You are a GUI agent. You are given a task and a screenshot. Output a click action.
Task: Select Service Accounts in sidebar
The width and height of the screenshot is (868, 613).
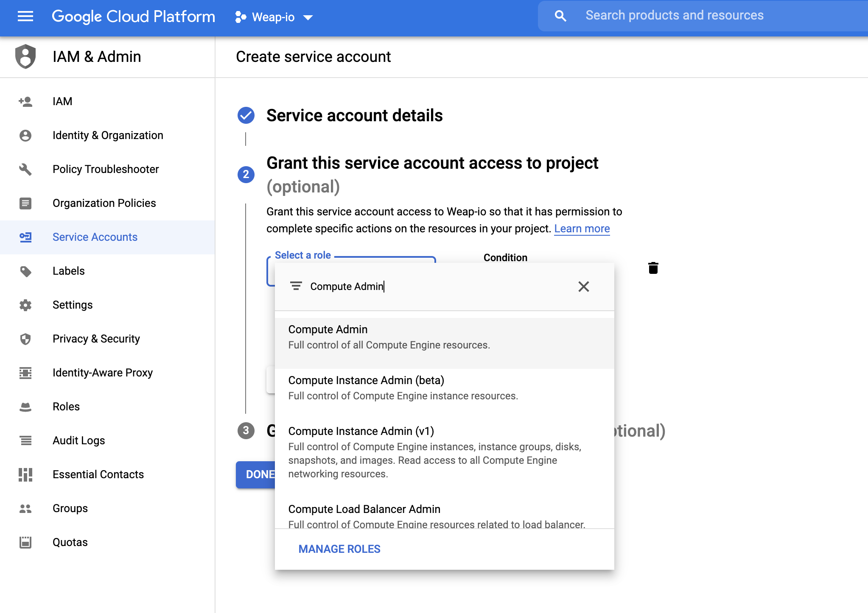pos(107,237)
